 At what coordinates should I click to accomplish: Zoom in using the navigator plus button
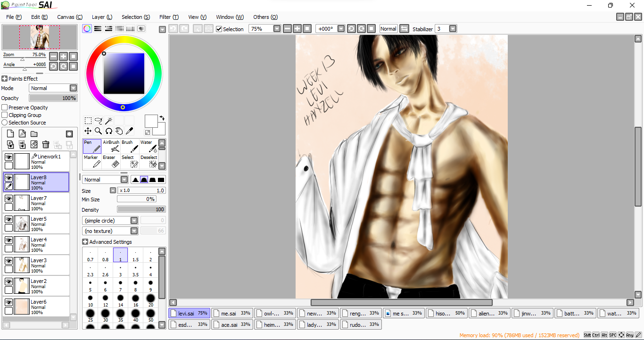point(64,56)
